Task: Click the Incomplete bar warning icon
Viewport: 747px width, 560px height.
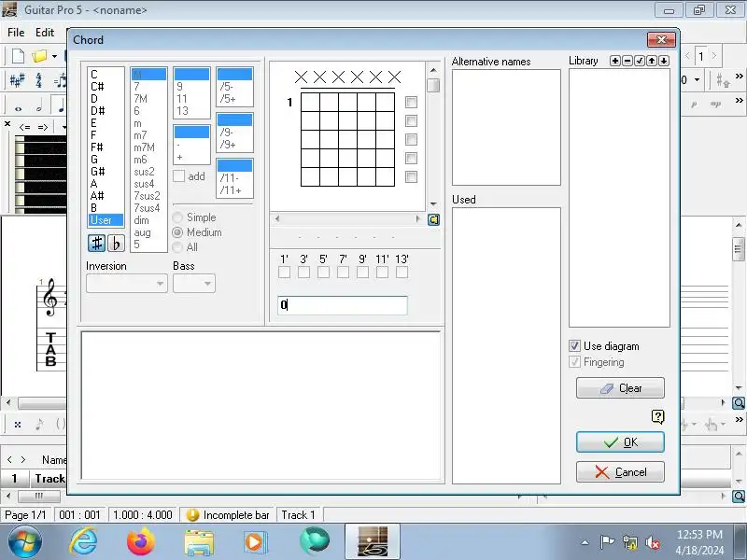Action: click(x=192, y=515)
